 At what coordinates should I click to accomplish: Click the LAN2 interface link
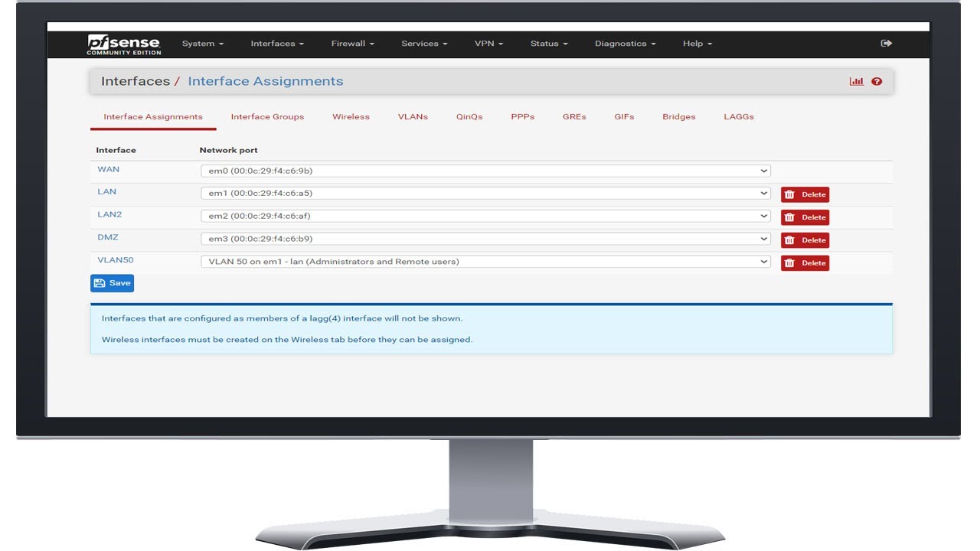point(109,214)
